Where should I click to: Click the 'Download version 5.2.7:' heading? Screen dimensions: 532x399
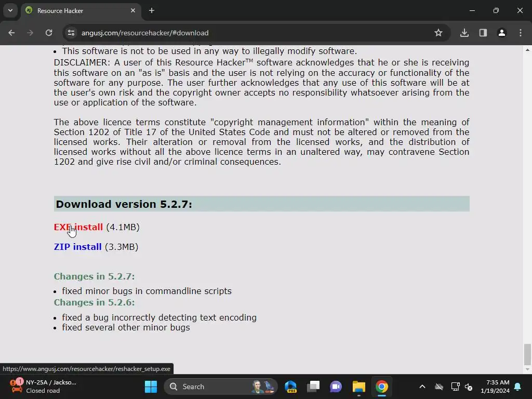(124, 204)
